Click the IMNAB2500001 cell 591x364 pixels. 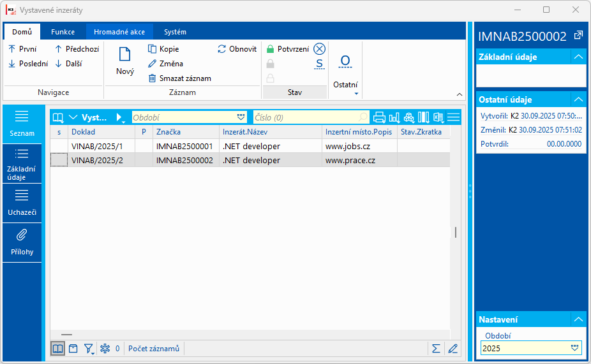pyautogui.click(x=184, y=146)
